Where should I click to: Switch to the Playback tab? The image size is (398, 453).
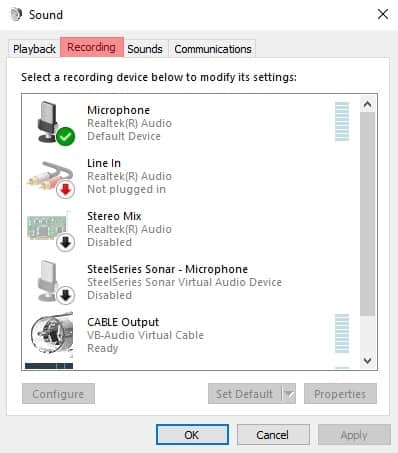click(34, 49)
